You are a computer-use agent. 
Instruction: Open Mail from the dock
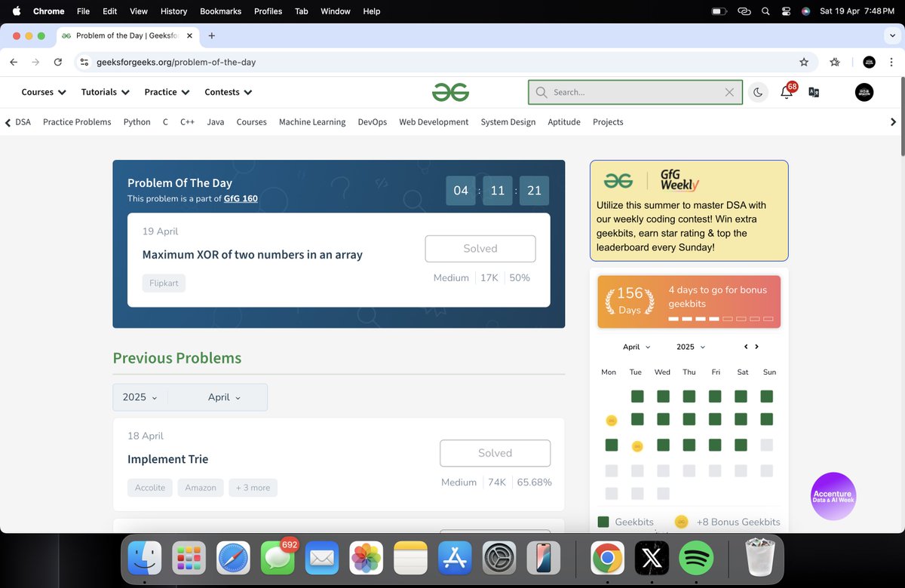322,559
